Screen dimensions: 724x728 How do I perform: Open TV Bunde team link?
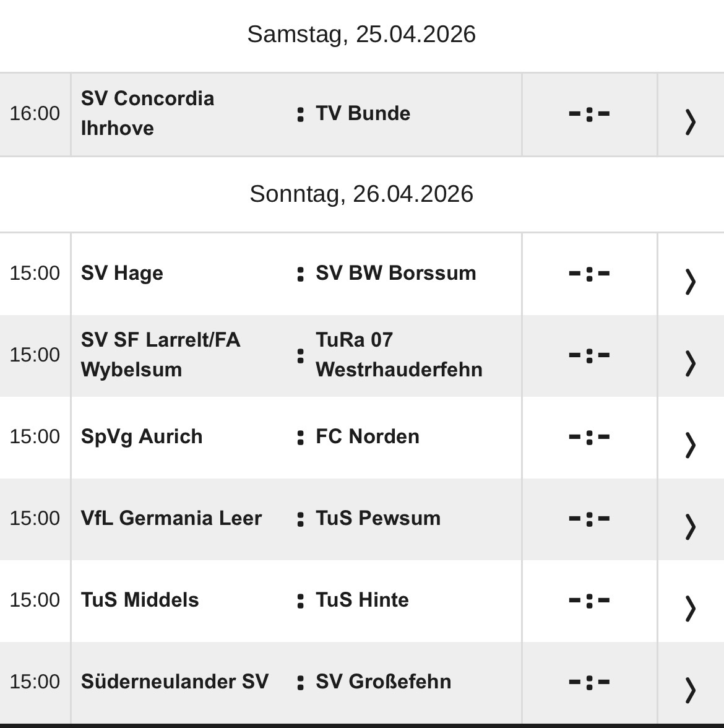(x=363, y=113)
